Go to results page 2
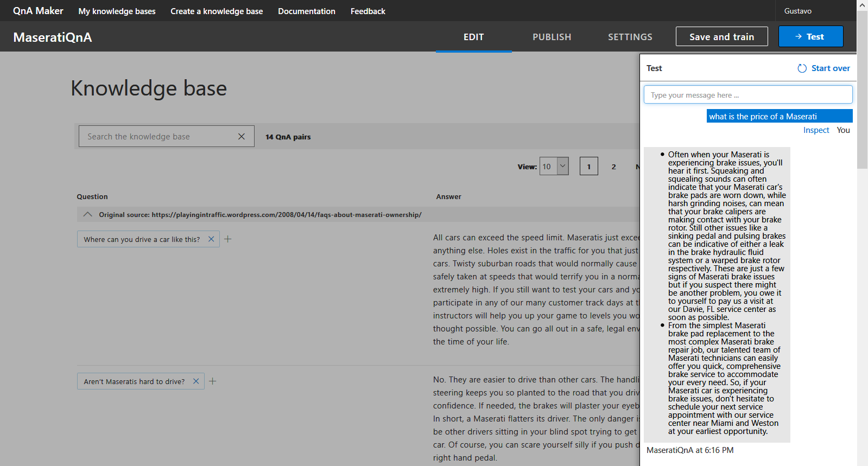 click(614, 167)
